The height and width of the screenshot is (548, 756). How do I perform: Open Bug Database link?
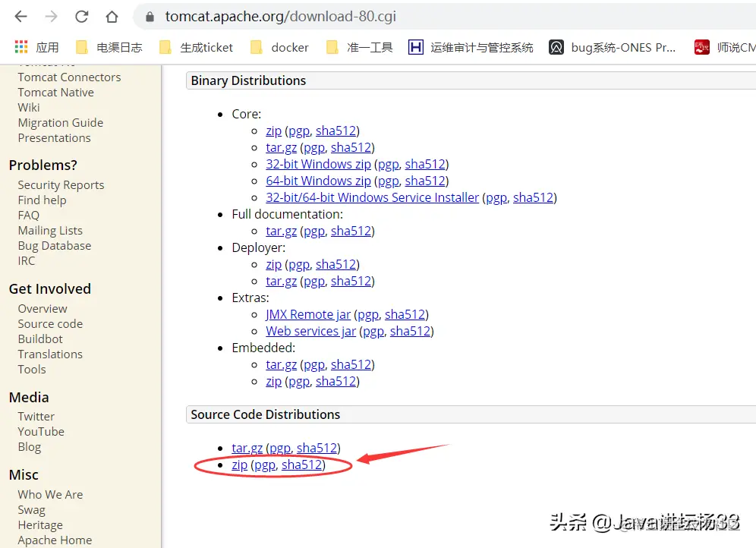tap(55, 246)
